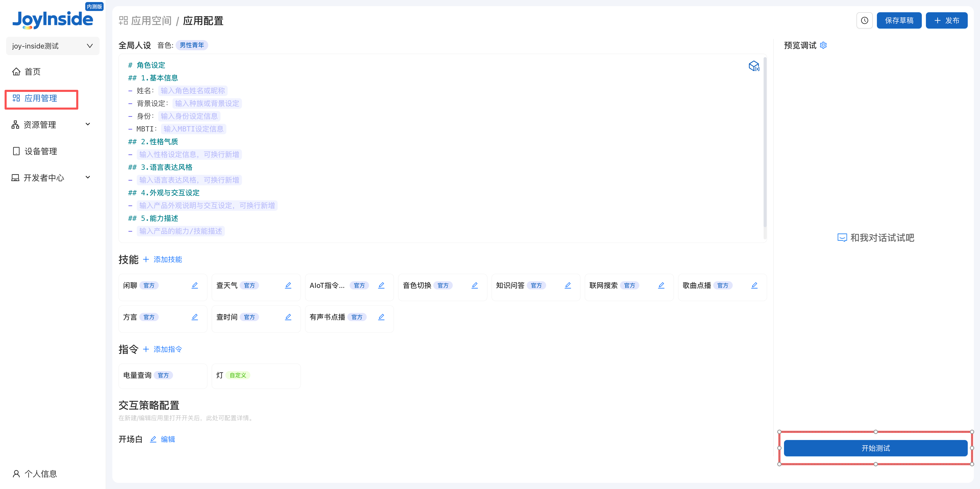This screenshot has height=489, width=980.
Task: Click the 性格设定信息 placeholder
Action: (189, 154)
